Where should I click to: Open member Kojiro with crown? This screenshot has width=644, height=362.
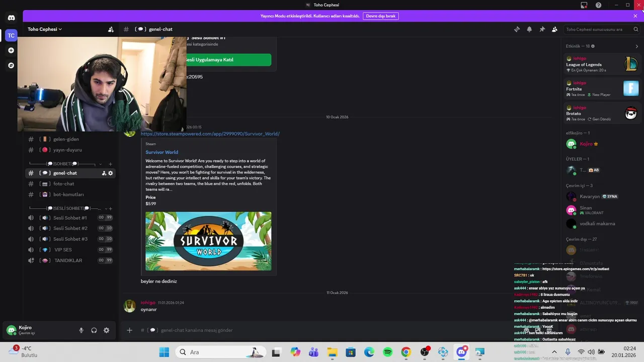pyautogui.click(x=602, y=144)
